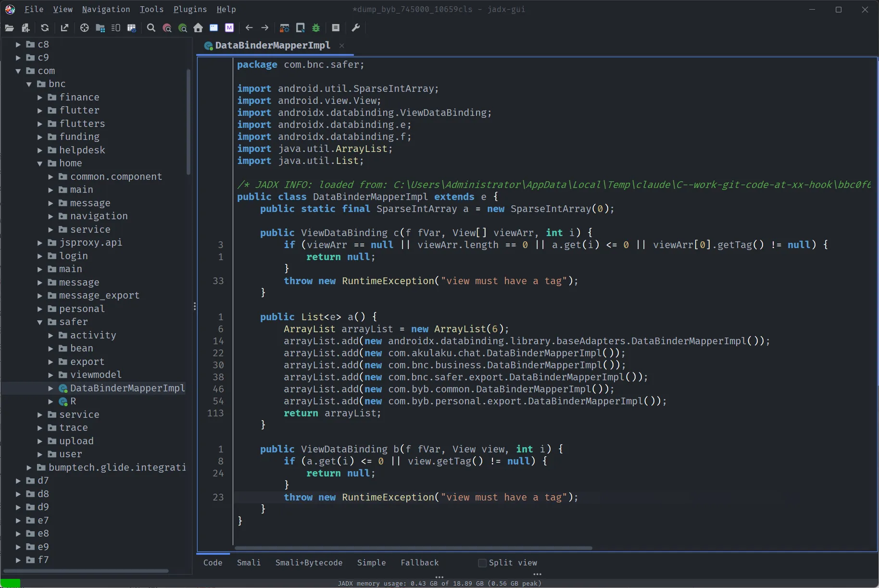
Task: Open the Log viewer toolbar icon
Action: point(336,28)
